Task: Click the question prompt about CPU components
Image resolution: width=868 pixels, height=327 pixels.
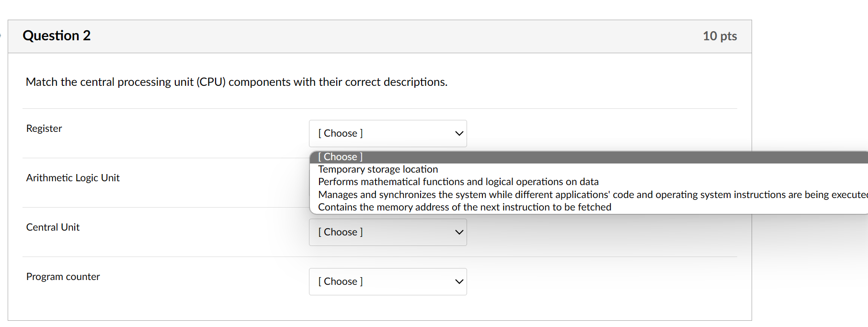Action: tap(237, 82)
